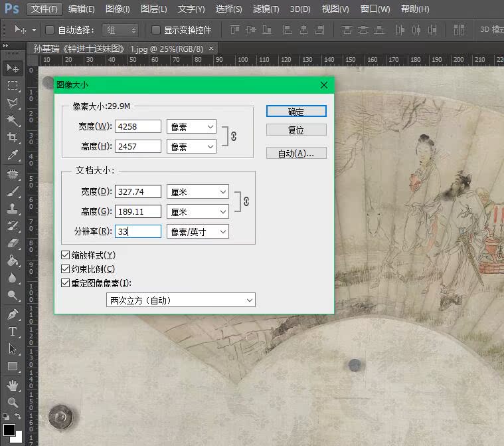Click auto-align layers icon

[x=459, y=30]
